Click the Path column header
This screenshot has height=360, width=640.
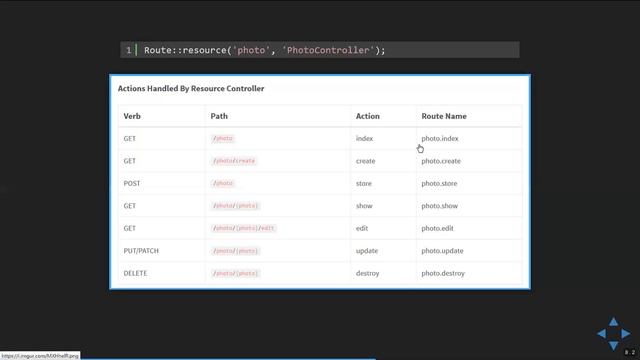(x=219, y=116)
